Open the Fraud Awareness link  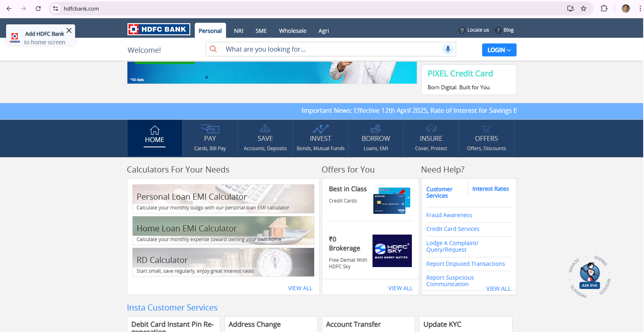coord(449,215)
